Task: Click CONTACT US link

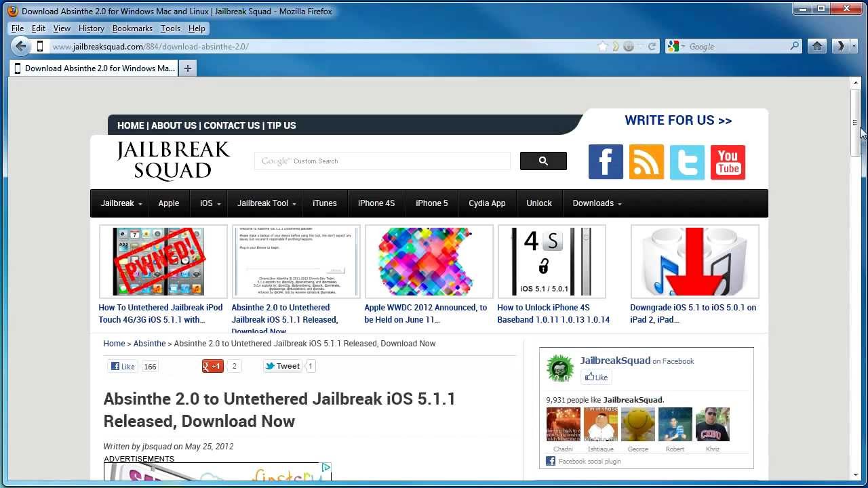Action: click(232, 125)
